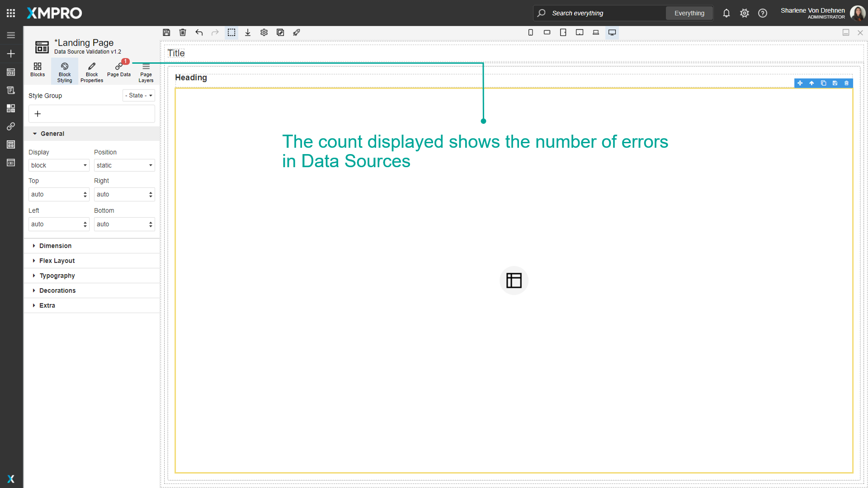This screenshot has width=868, height=488.
Task: Activate the marquee selection mode icon
Action: point(231,33)
